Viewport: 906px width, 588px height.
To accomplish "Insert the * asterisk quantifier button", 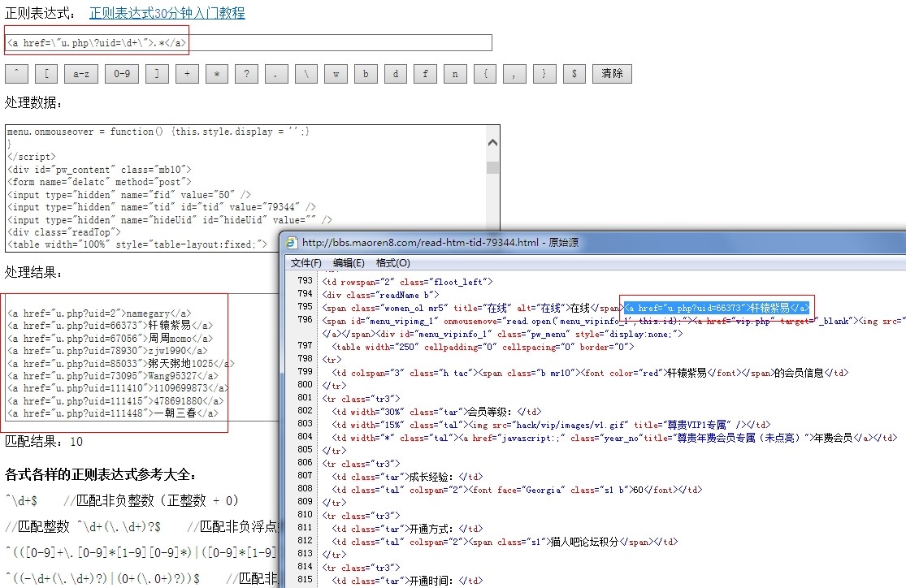I will [x=217, y=74].
